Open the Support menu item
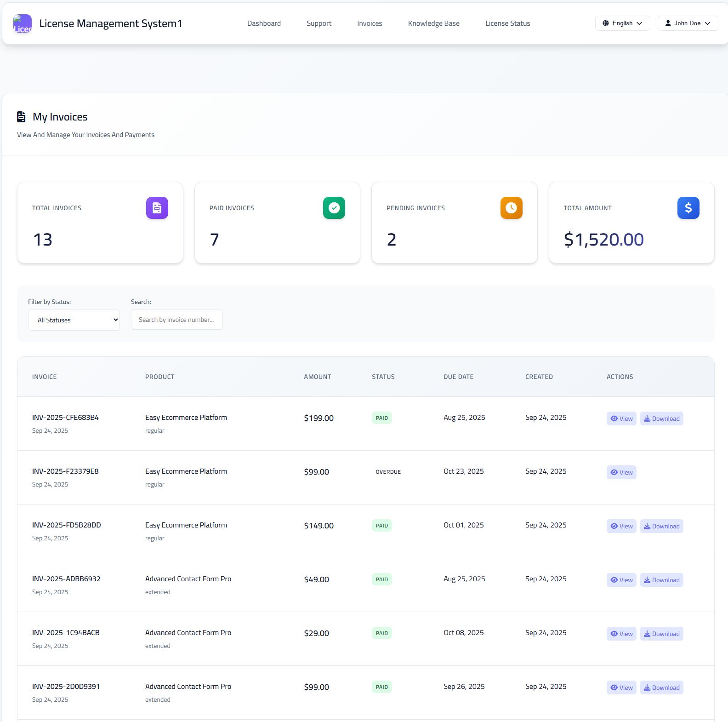728x722 pixels. pos(319,23)
